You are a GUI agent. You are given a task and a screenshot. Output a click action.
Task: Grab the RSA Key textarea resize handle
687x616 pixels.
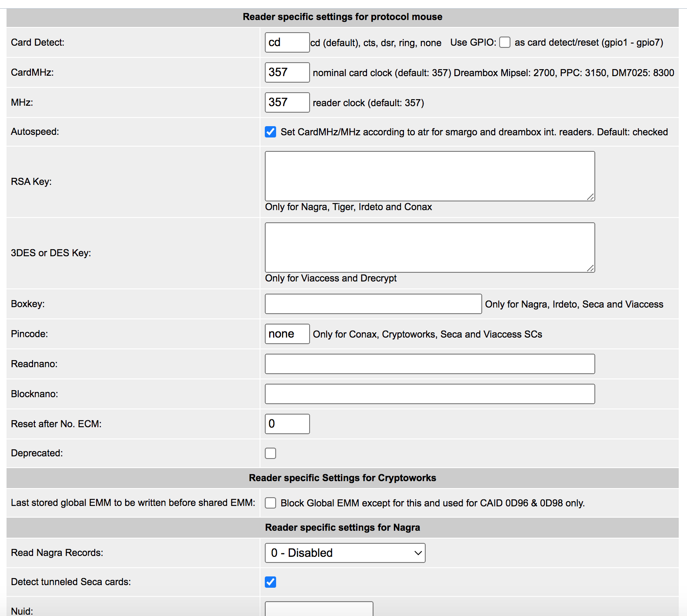point(590,197)
